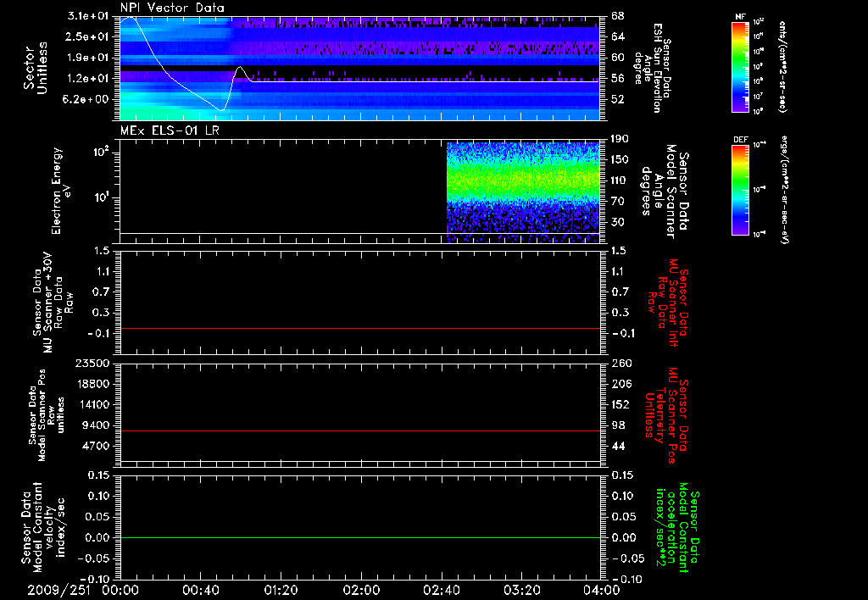Click the 'DEF' label above the color bar
Screen dimensions: 868x600
(740, 140)
